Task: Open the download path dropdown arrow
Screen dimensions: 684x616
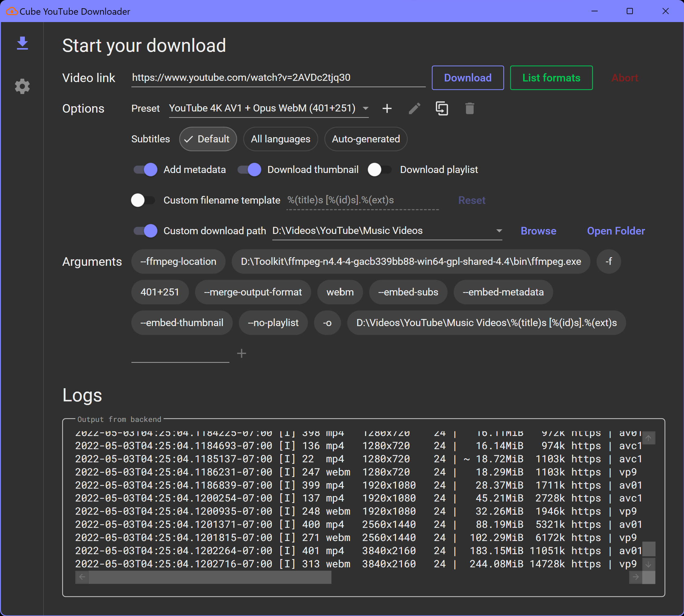Action: pyautogui.click(x=499, y=231)
